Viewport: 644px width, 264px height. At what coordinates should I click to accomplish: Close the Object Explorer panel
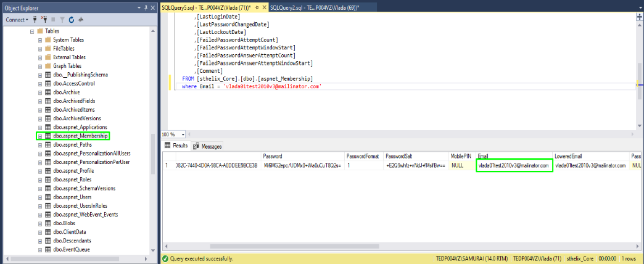point(152,8)
